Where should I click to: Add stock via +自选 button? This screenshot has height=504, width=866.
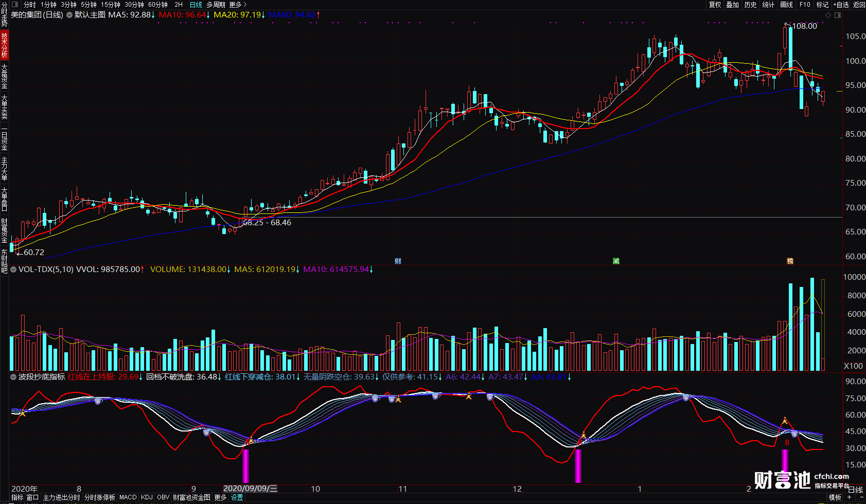841,5
